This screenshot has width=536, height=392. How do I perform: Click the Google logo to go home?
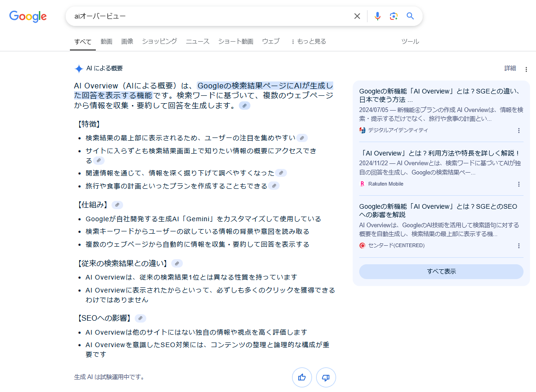(x=27, y=16)
